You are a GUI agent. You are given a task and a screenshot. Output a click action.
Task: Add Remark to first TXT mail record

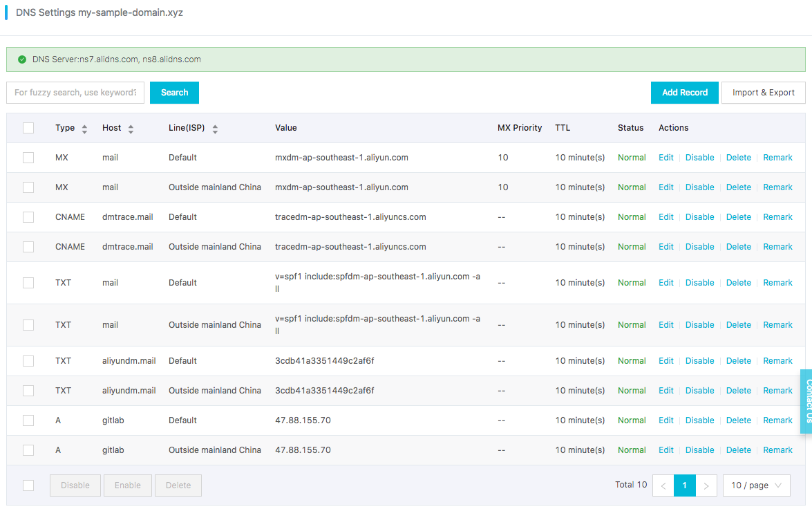click(x=778, y=283)
